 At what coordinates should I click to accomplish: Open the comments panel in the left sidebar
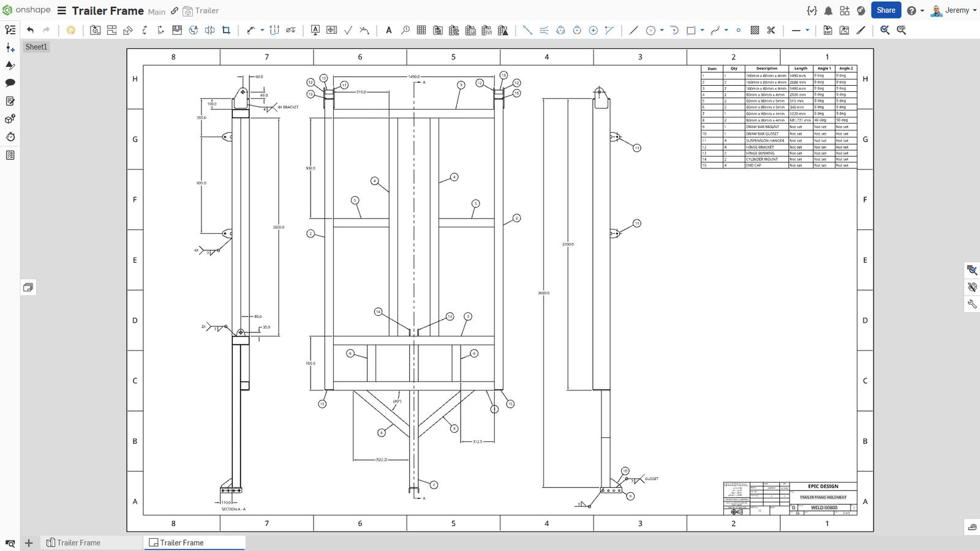(10, 82)
